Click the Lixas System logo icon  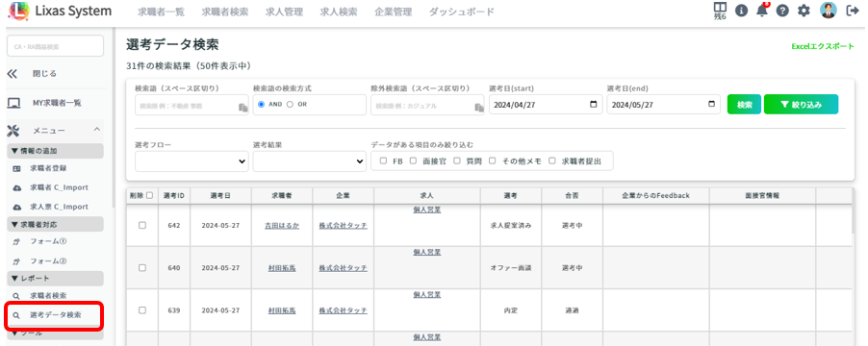17,11
